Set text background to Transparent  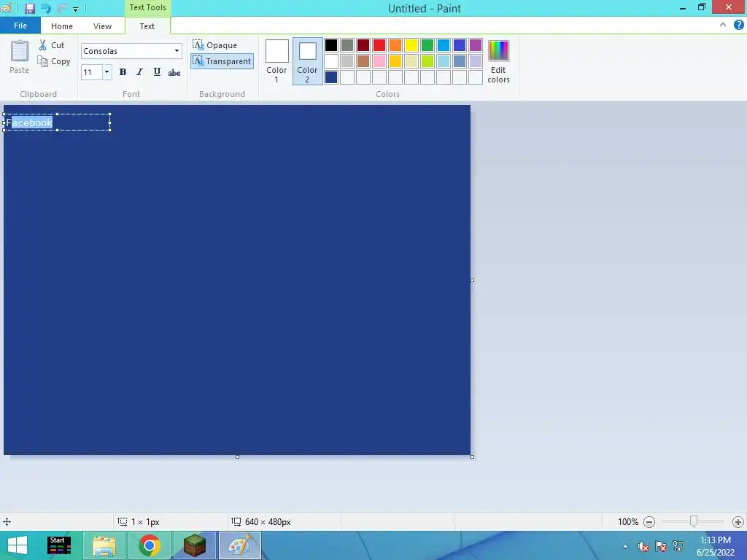222,61
